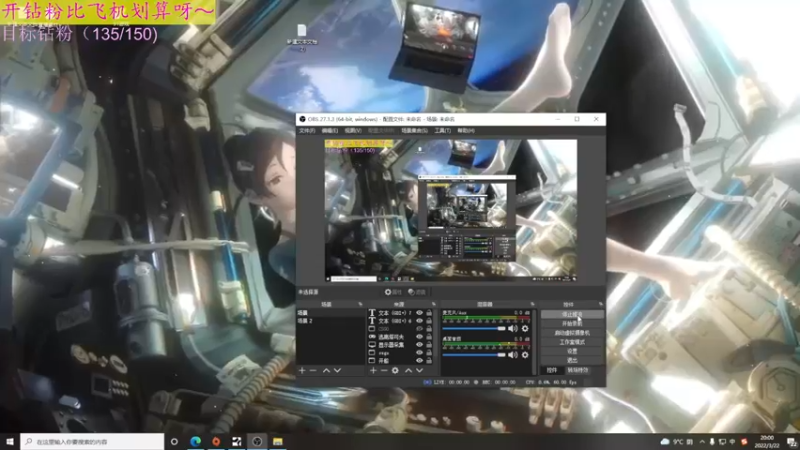Toggle lock of 文本 (GDI+) 7 source
The width and height of the screenshot is (800, 450).
[429, 313]
